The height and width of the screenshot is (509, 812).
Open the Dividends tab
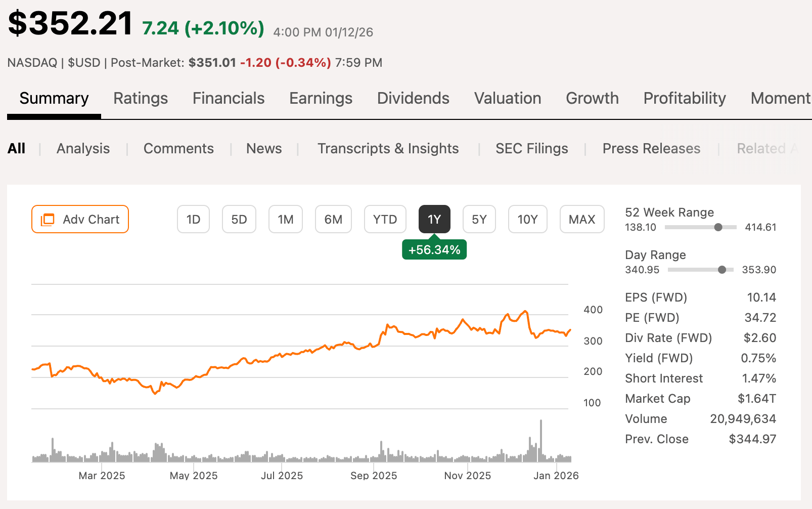[x=413, y=98]
